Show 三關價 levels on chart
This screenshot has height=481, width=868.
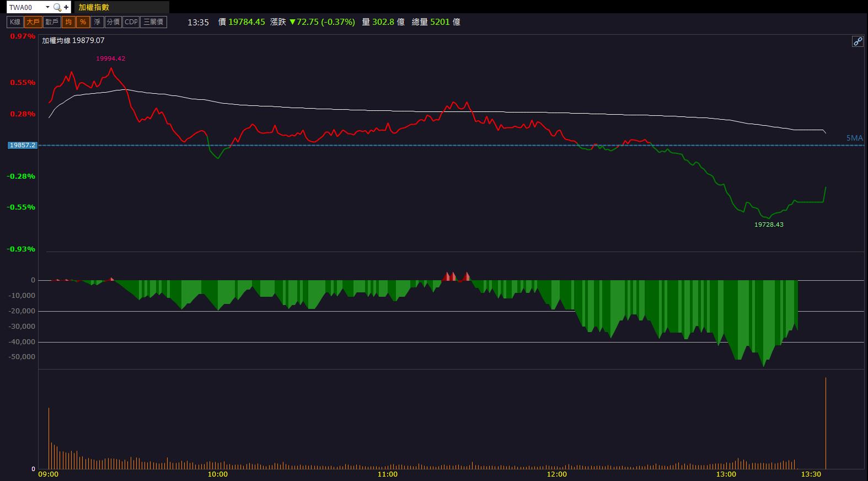pos(153,22)
